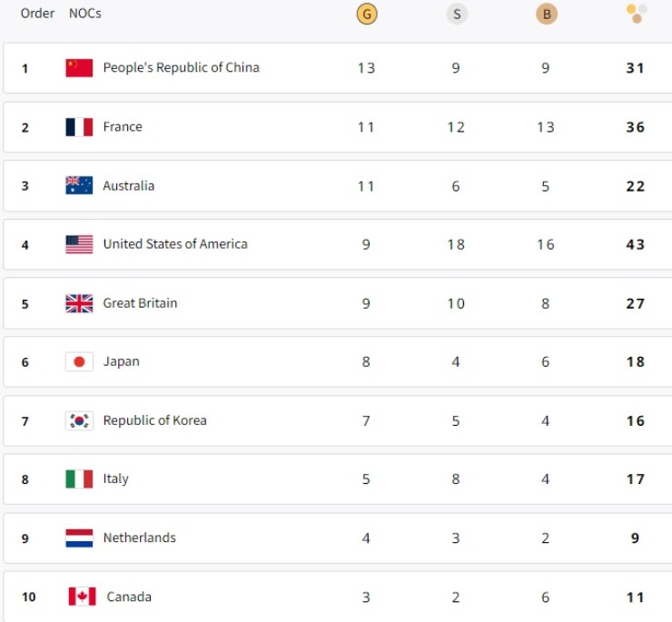The height and width of the screenshot is (622, 672).
Task: Click the Australia flag icon
Action: (79, 186)
